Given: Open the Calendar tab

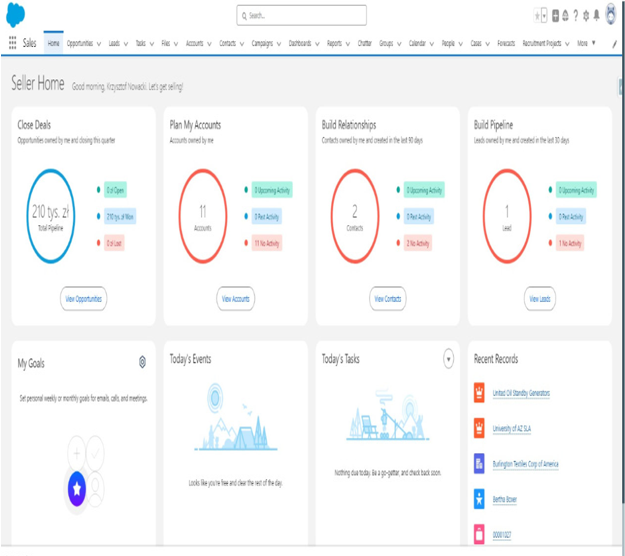Looking at the screenshot, I should tap(417, 43).
